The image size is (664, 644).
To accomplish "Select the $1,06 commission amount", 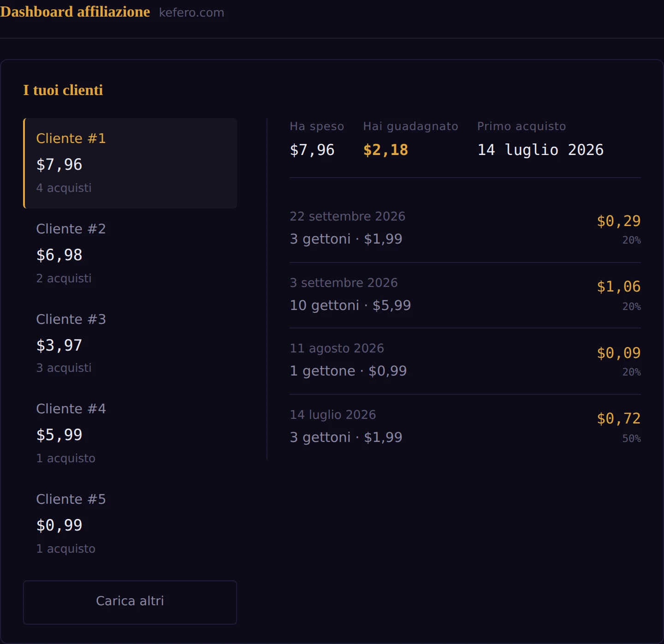I will (x=619, y=286).
